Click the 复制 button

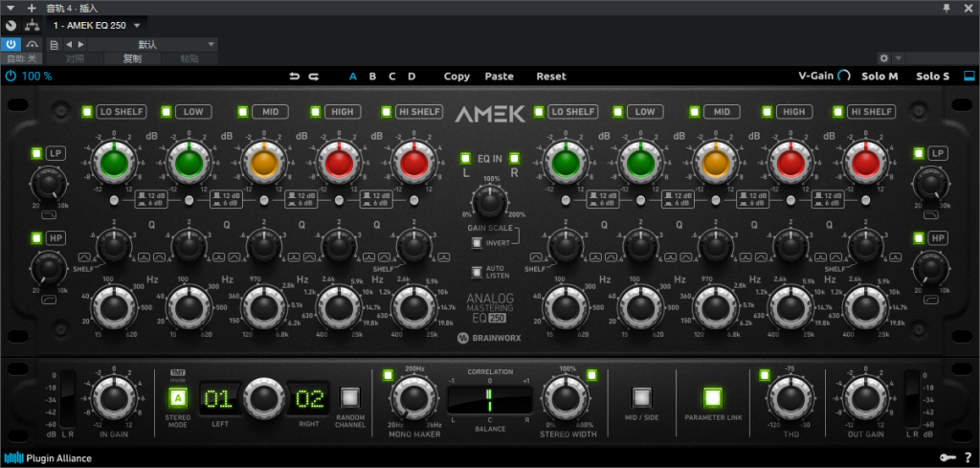click(x=132, y=58)
